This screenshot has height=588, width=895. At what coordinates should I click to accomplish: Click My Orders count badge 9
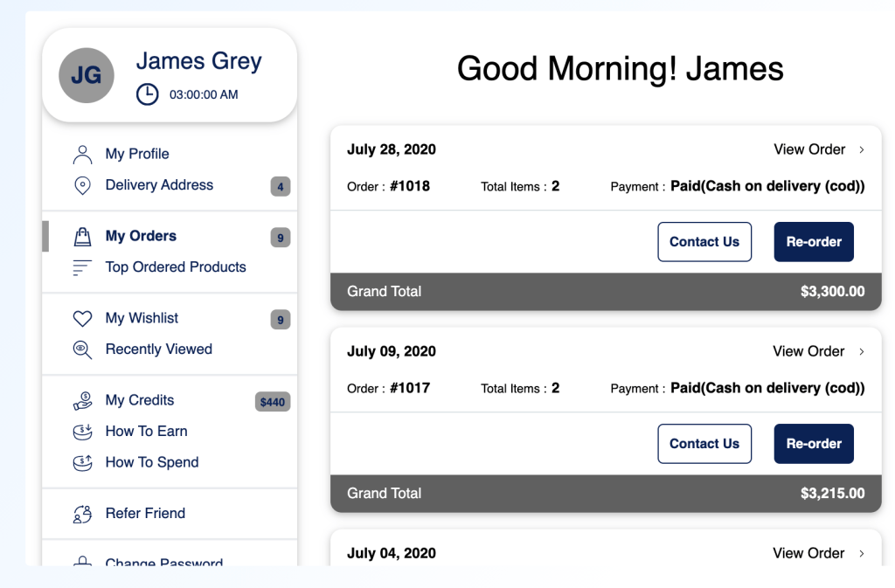281,238
